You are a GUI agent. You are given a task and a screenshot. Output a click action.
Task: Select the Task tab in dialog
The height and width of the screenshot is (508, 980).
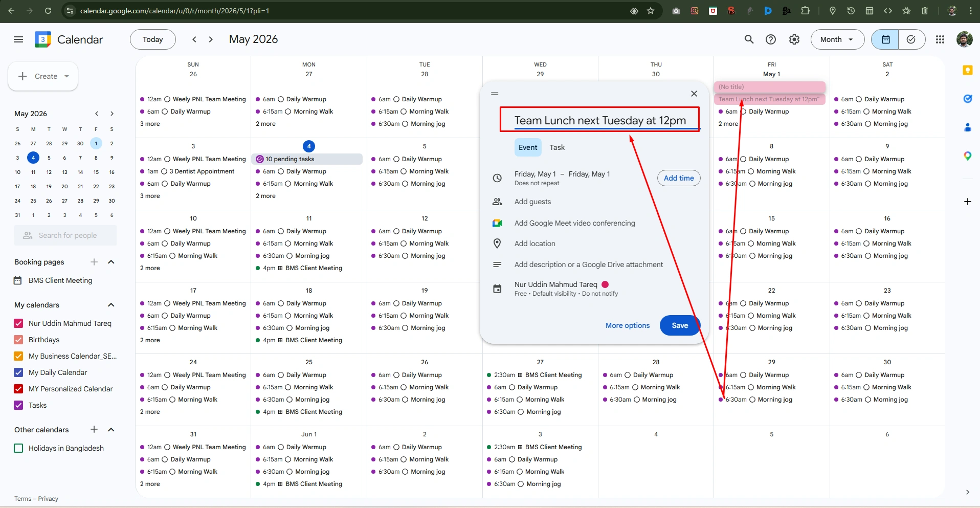coord(557,147)
